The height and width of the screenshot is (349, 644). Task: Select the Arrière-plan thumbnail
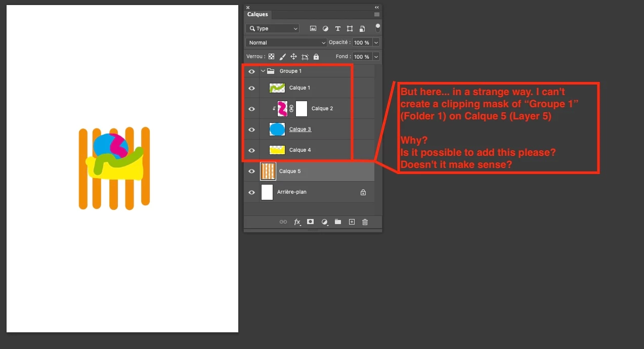267,192
